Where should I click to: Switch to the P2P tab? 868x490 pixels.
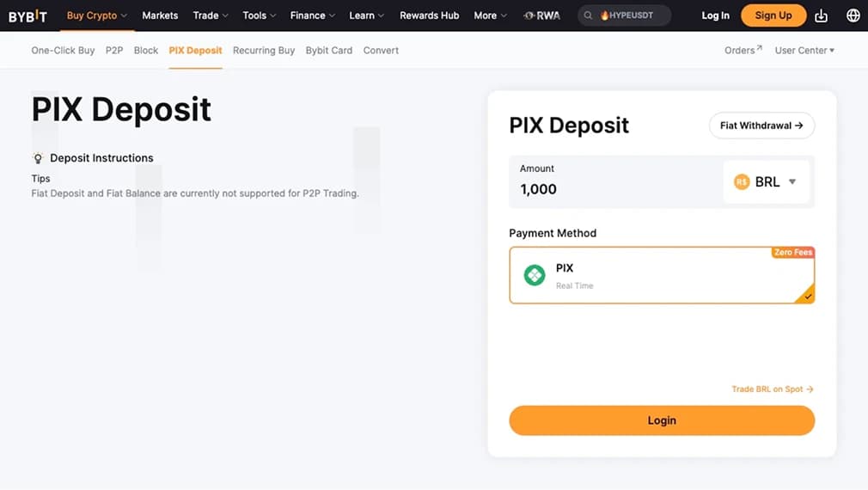point(114,51)
